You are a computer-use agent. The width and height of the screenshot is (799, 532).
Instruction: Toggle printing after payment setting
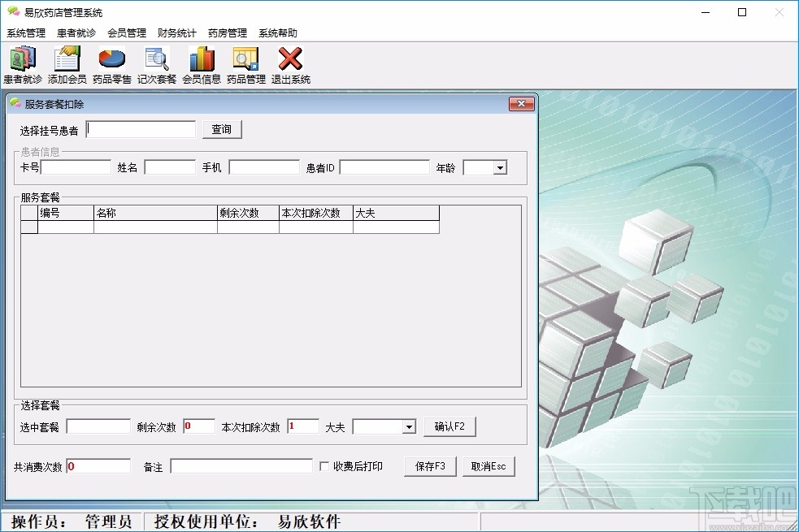(324, 465)
